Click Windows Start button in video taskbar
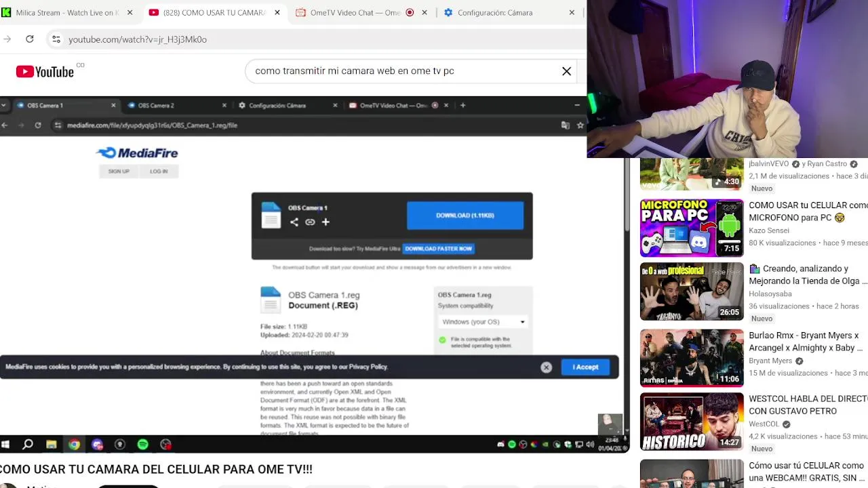Viewport: 868px width, 488px height. [x=5, y=445]
